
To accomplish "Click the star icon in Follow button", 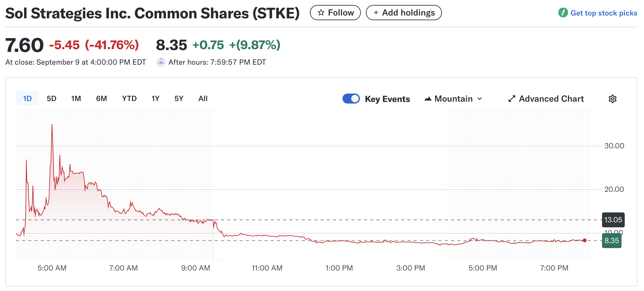I will pyautogui.click(x=321, y=13).
